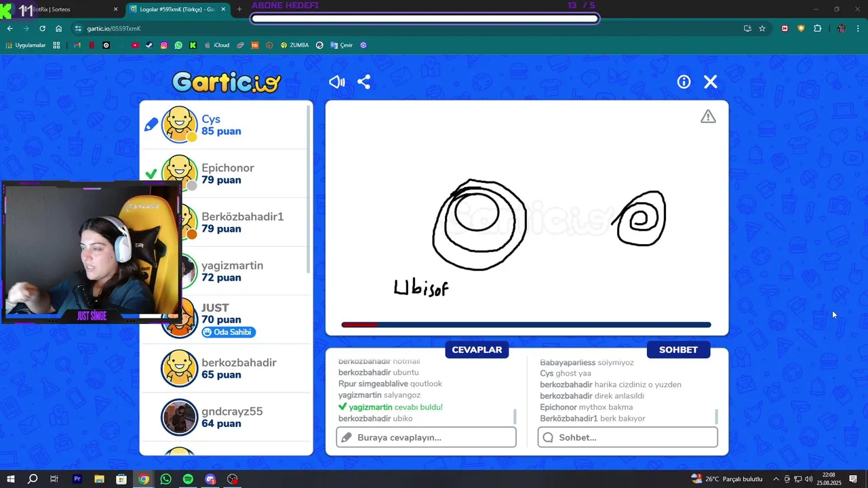The width and height of the screenshot is (868, 488).
Task: Show hidden system tray icons
Action: (776, 479)
